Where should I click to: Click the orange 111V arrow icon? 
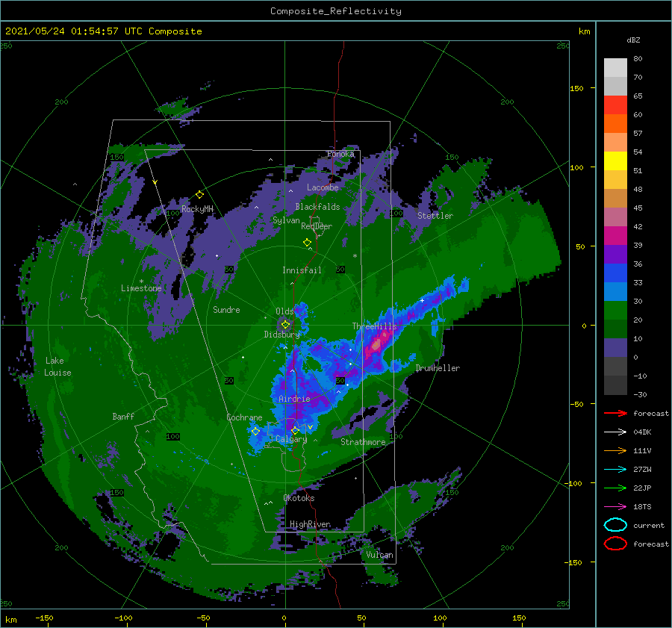tap(615, 450)
